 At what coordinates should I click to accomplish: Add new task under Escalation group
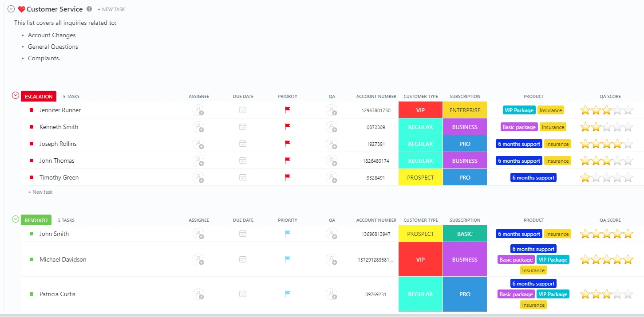click(x=40, y=192)
